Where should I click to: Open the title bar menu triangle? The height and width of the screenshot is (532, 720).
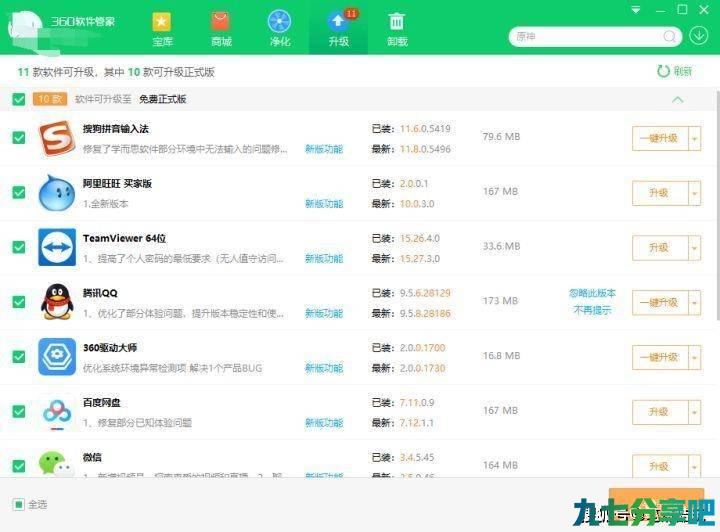(636, 10)
